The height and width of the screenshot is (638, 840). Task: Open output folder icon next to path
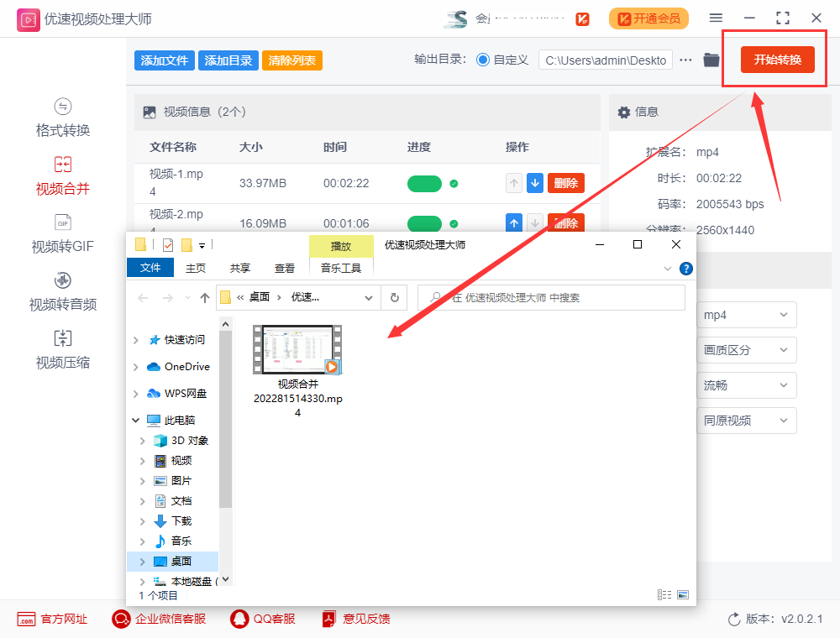(711, 60)
